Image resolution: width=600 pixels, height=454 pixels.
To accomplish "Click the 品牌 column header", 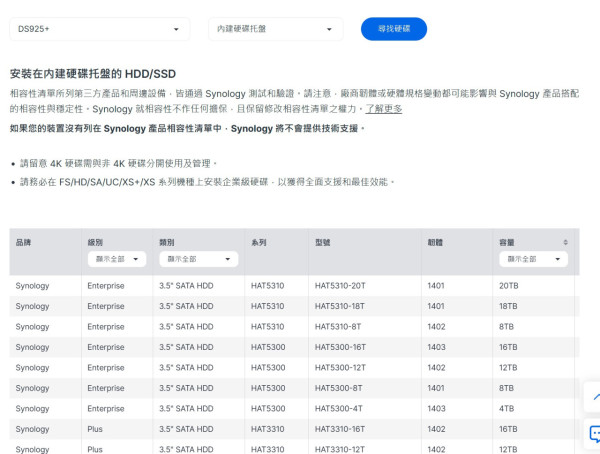I will pyautogui.click(x=23, y=242).
